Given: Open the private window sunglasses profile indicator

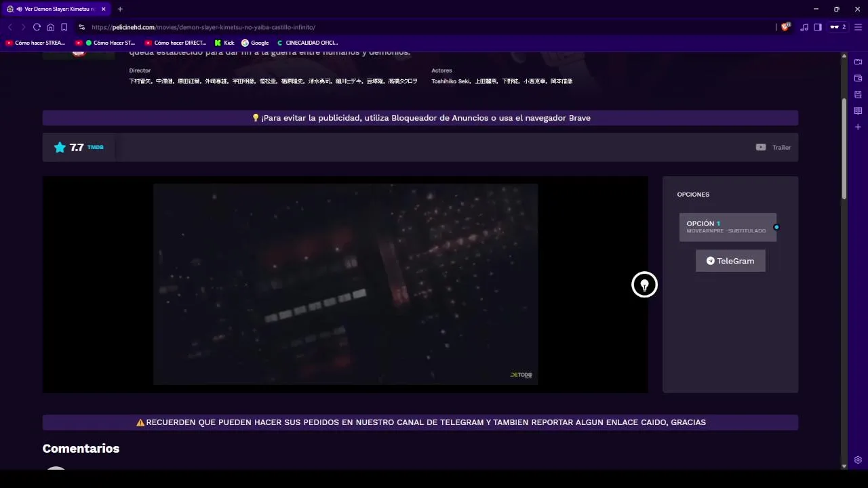Looking at the screenshot, I should point(838,27).
